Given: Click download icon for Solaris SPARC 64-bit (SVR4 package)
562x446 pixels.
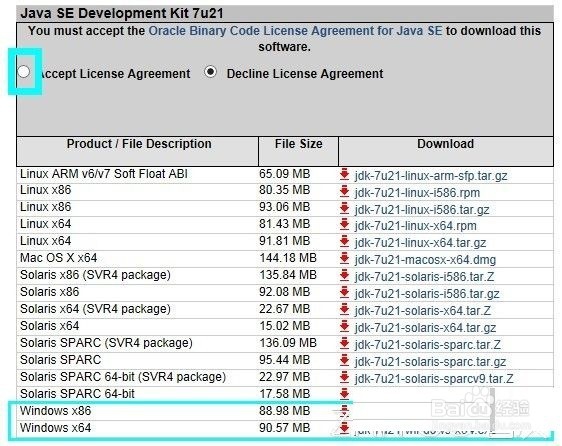Looking at the screenshot, I should pos(344,378).
